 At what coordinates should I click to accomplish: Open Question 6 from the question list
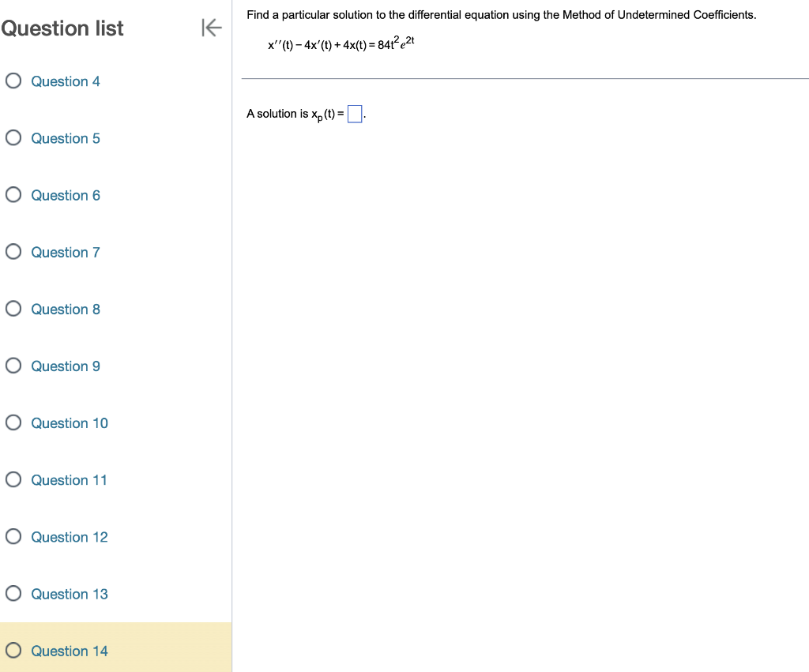[x=66, y=194]
